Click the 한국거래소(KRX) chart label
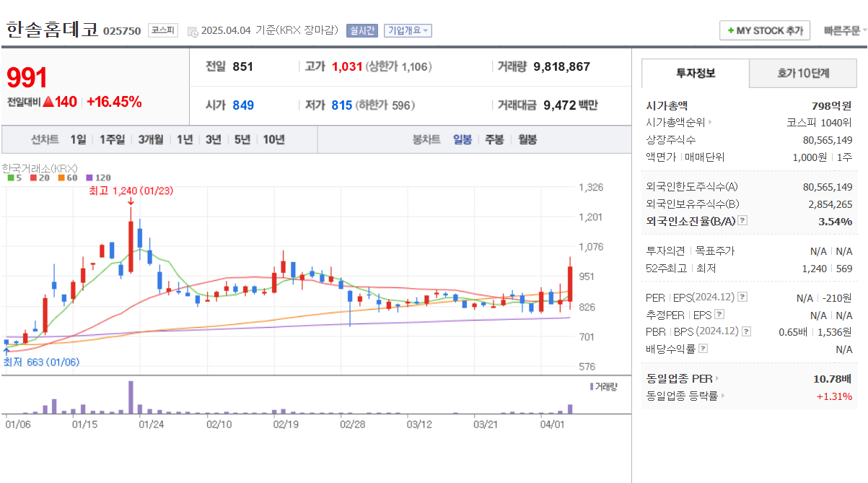The image size is (868, 483). tap(39, 167)
